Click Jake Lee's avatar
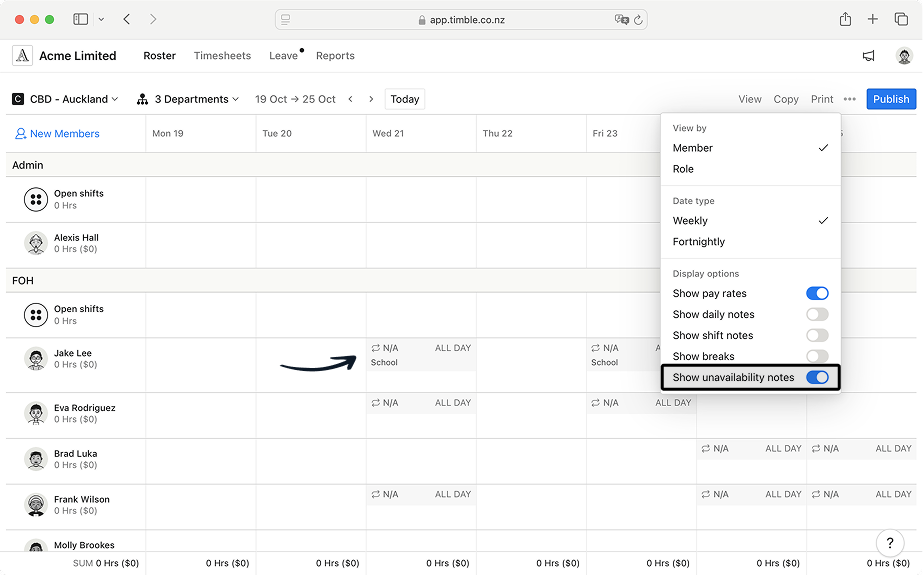Image resolution: width=923 pixels, height=576 pixels. (36, 358)
